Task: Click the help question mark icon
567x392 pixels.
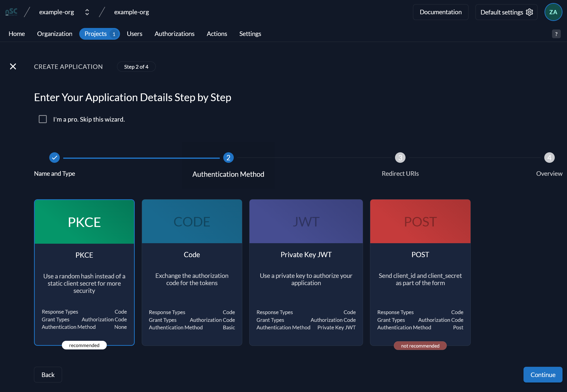Action: click(556, 34)
